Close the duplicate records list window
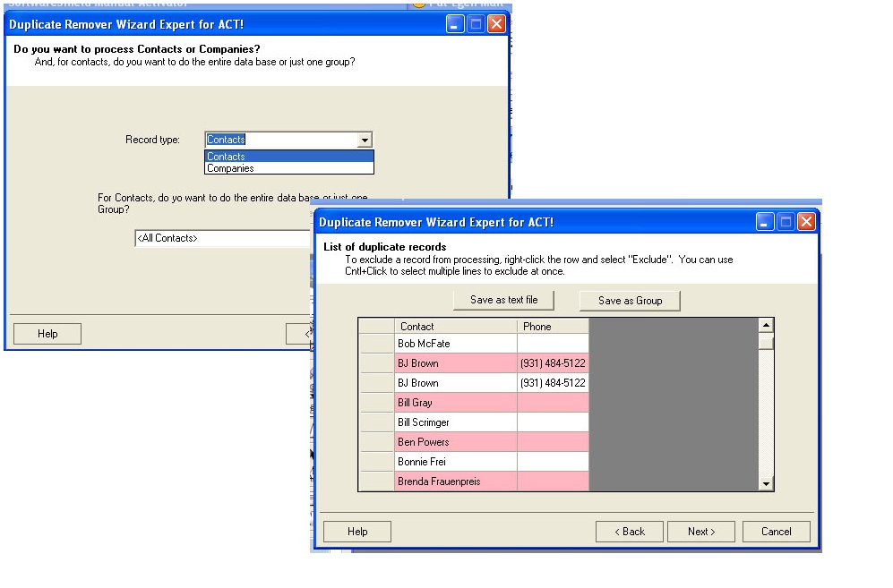 click(x=806, y=222)
